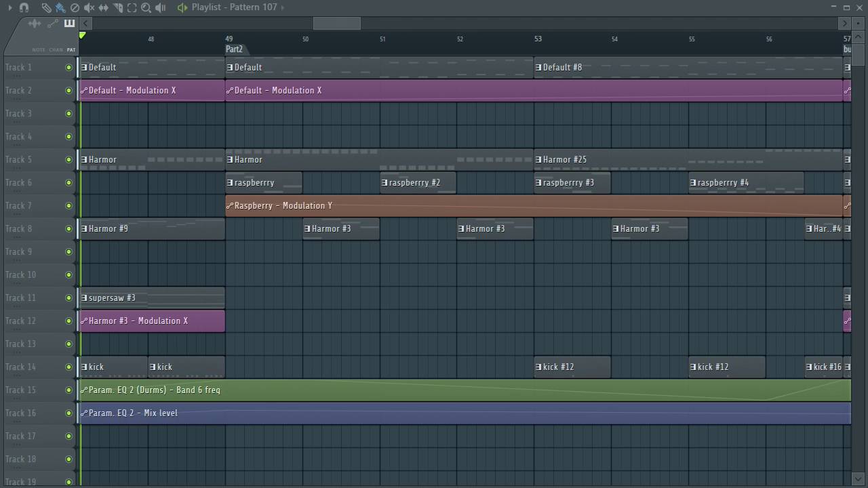This screenshot has height=488, width=868.
Task: Open clip menu of raspberrry #4
Action: point(693,182)
